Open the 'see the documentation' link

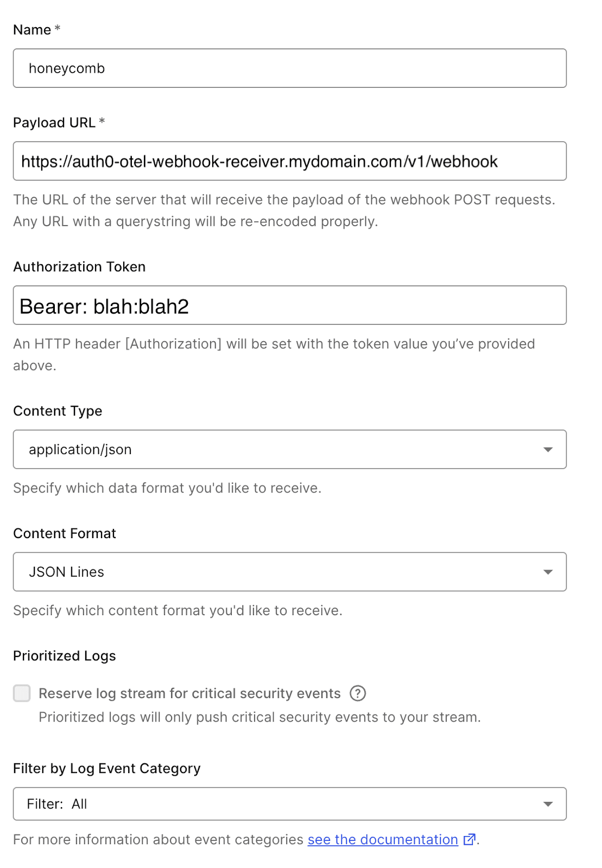point(383,840)
